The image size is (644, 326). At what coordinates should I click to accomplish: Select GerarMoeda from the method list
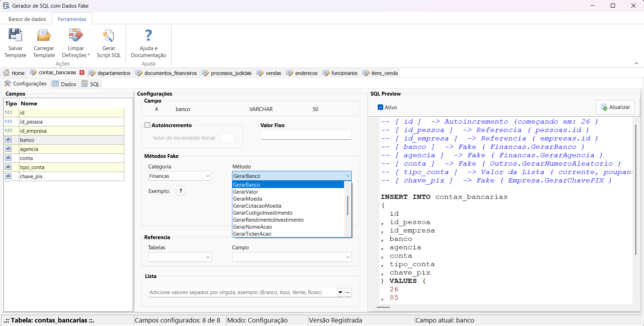pyautogui.click(x=248, y=199)
